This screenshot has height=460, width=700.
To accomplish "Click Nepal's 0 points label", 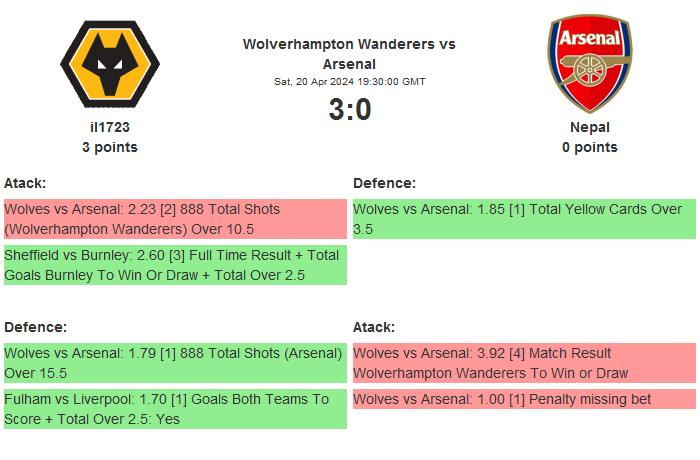I will click(x=589, y=147).
